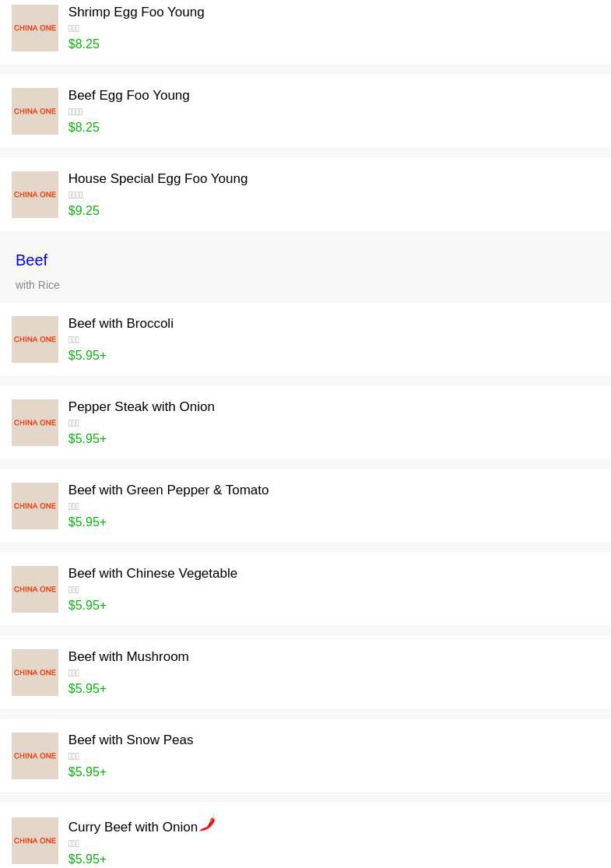The image size is (611, 868).
Task: Select the Beef with Chinese Vegetable thumbnail
Action: click(x=35, y=589)
